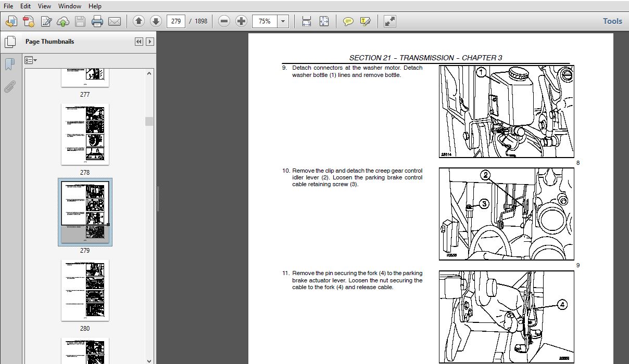
Task: Go to the previous page with the up arrow
Action: (139, 21)
